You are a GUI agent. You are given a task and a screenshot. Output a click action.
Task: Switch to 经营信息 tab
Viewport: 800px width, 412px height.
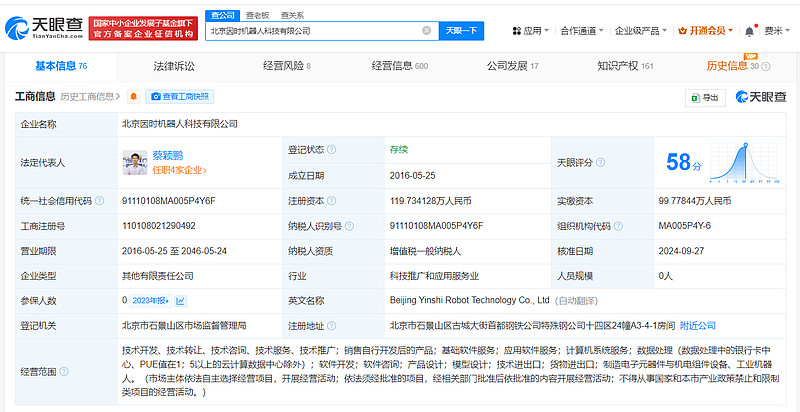399,66
